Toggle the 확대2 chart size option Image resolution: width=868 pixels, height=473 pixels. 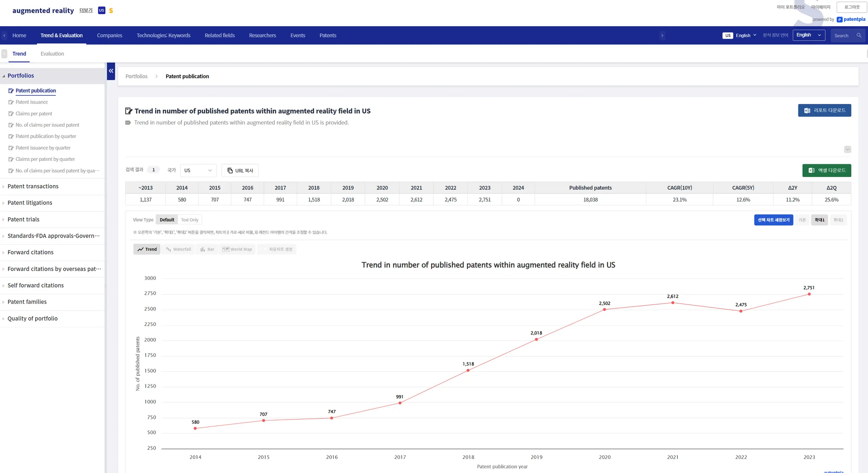[838, 220]
